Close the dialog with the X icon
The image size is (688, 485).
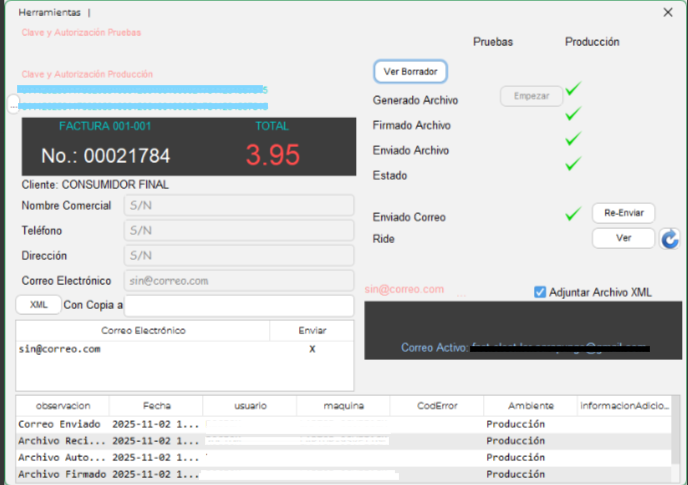tap(668, 12)
